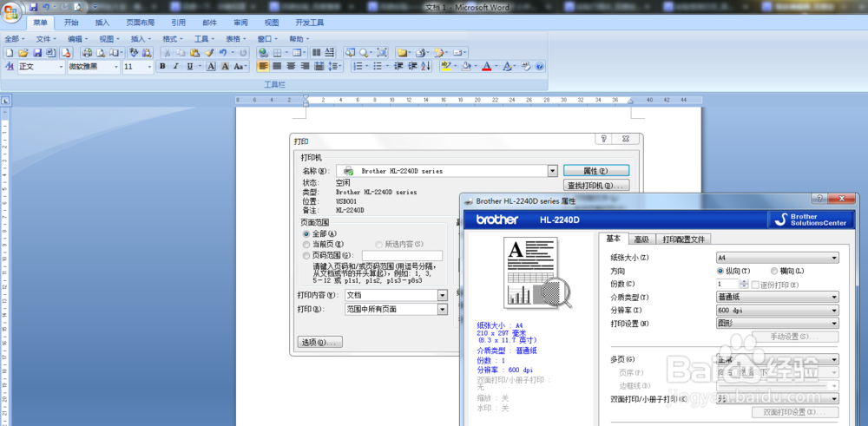Image resolution: width=868 pixels, height=426 pixels.
Task: Click the help question button in the Print dialog
Action: click(x=603, y=140)
